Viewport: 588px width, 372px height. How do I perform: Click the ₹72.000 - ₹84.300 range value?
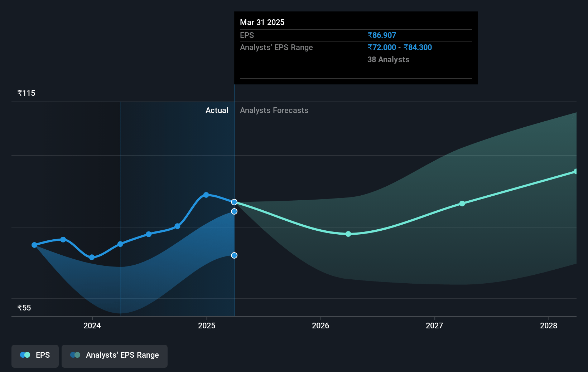(x=400, y=48)
